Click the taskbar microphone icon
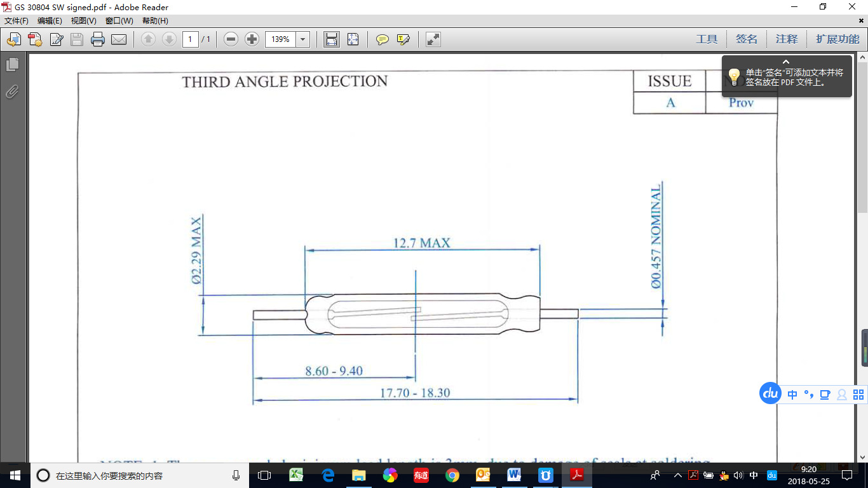 [236, 475]
